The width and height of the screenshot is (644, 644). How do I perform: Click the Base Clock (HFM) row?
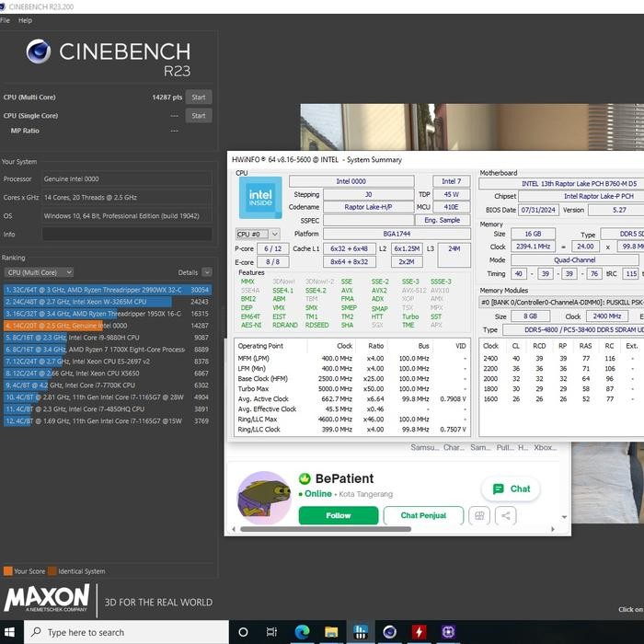[352, 379]
